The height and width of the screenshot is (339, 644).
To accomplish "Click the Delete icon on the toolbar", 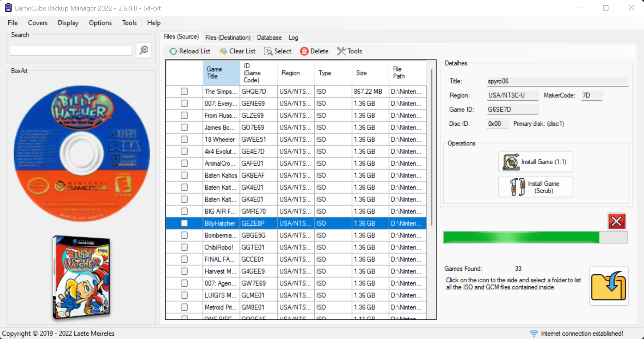I will 304,51.
